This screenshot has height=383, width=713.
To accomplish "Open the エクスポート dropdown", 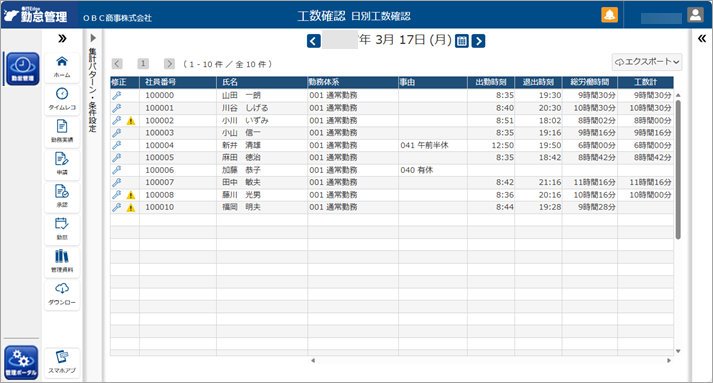I will point(647,62).
